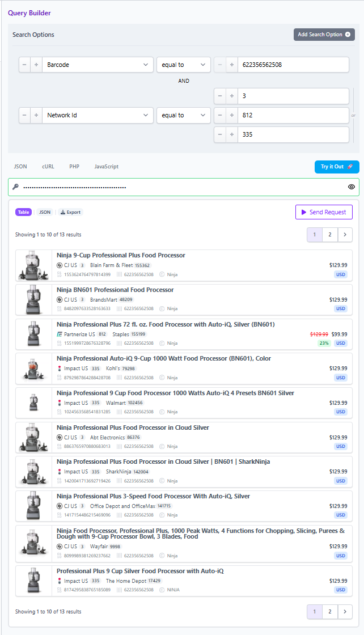Viewport: 364px width, 635px height.
Task: Click the key icon in API key field
Action: tap(15, 187)
